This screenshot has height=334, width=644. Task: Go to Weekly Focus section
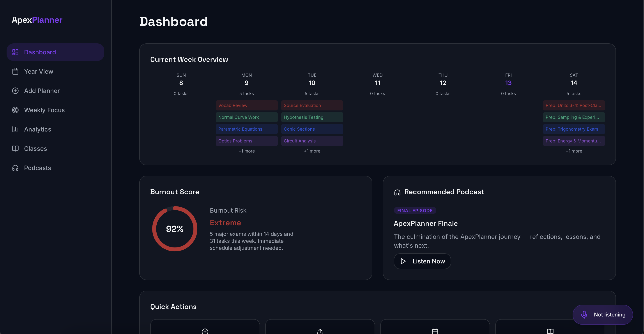click(44, 110)
